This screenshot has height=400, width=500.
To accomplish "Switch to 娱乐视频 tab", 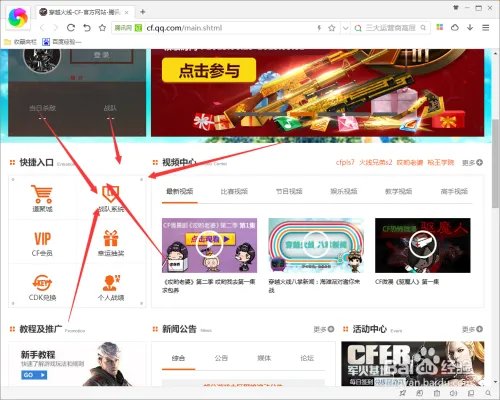I will [344, 191].
